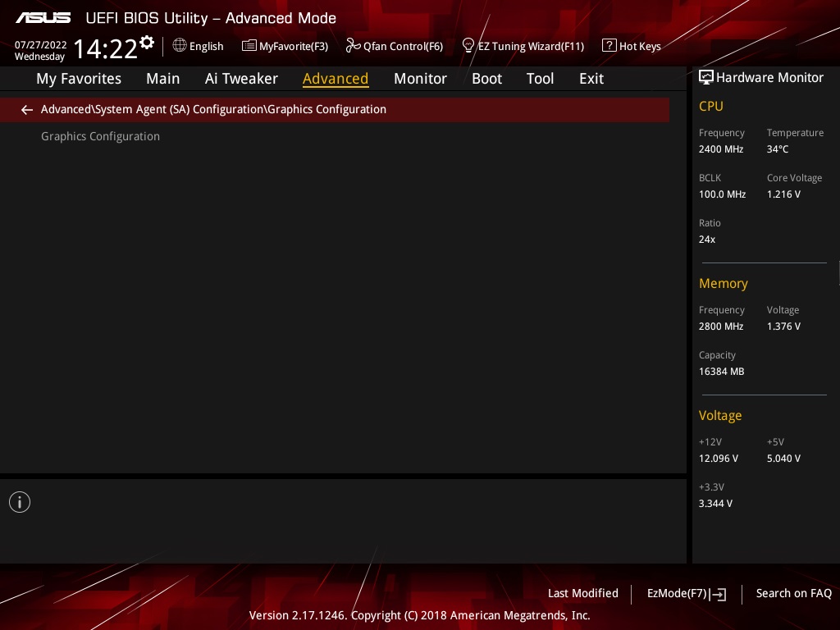
Task: Click the CPU Frequency 2400 MHz value
Action: pyautogui.click(x=721, y=149)
